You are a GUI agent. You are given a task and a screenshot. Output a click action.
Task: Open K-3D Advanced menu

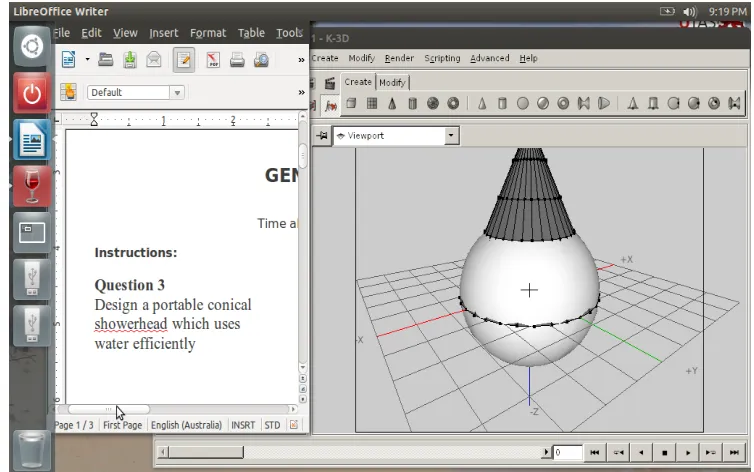490,58
